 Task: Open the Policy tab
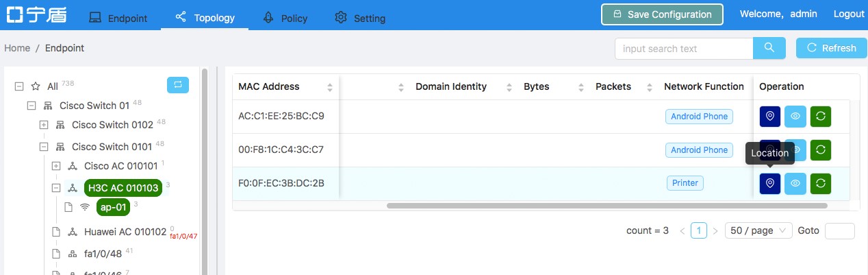point(285,18)
